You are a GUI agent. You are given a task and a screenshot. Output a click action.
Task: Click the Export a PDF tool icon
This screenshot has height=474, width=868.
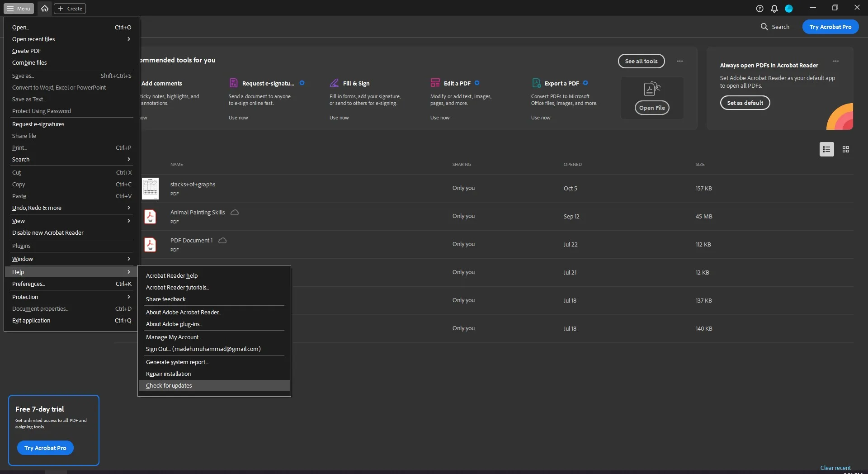[x=536, y=83]
